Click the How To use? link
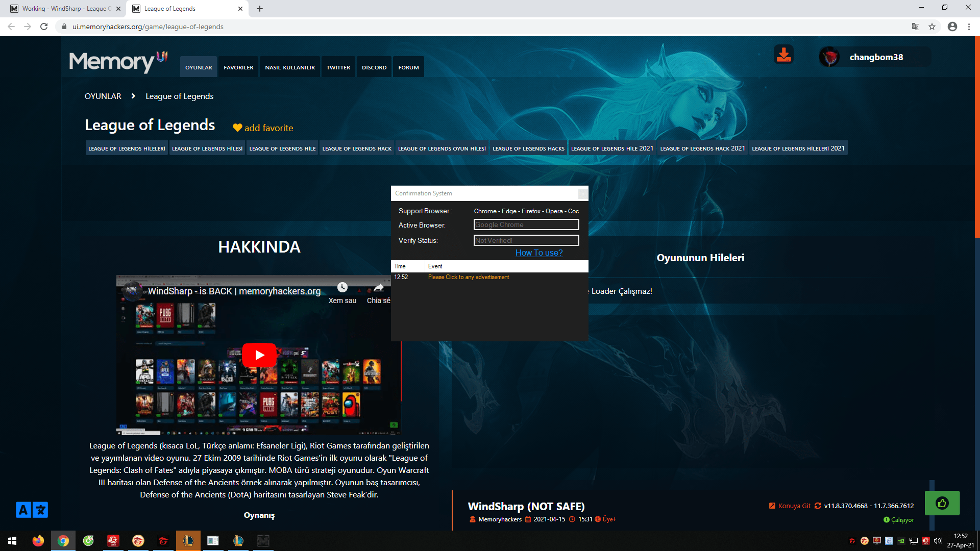 pyautogui.click(x=539, y=253)
